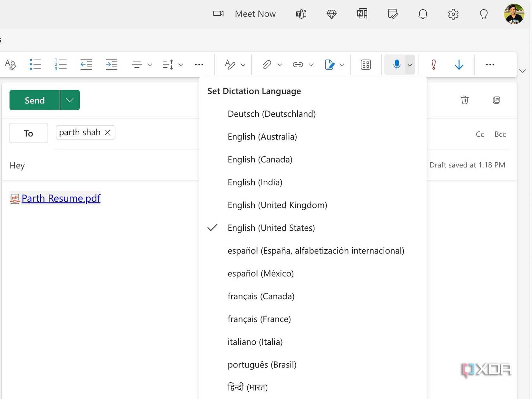Expand the Send options dropdown
Image resolution: width=532 pixels, height=399 pixels.
[70, 100]
